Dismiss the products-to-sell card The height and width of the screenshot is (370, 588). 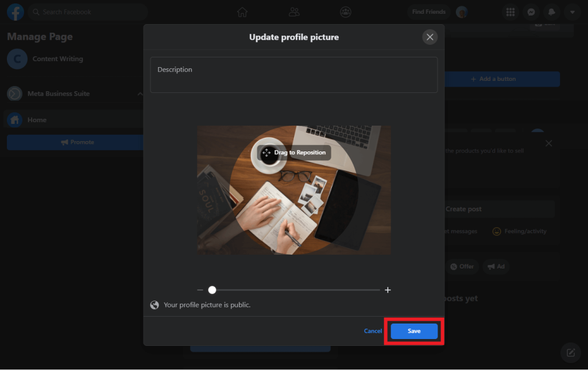(x=548, y=143)
